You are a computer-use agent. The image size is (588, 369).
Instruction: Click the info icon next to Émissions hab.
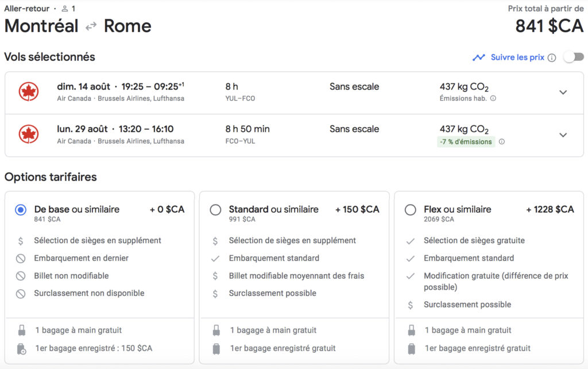493,98
